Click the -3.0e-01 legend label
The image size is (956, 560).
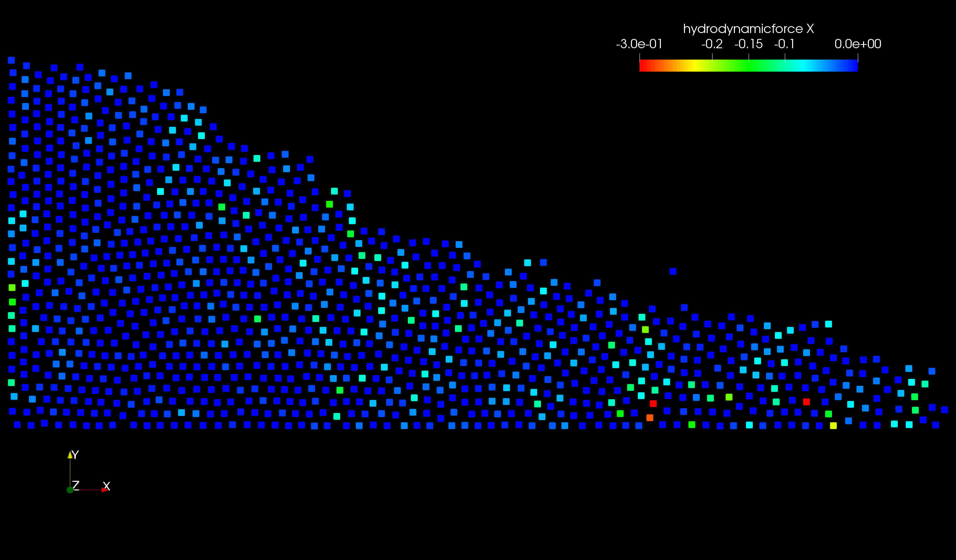coord(639,44)
